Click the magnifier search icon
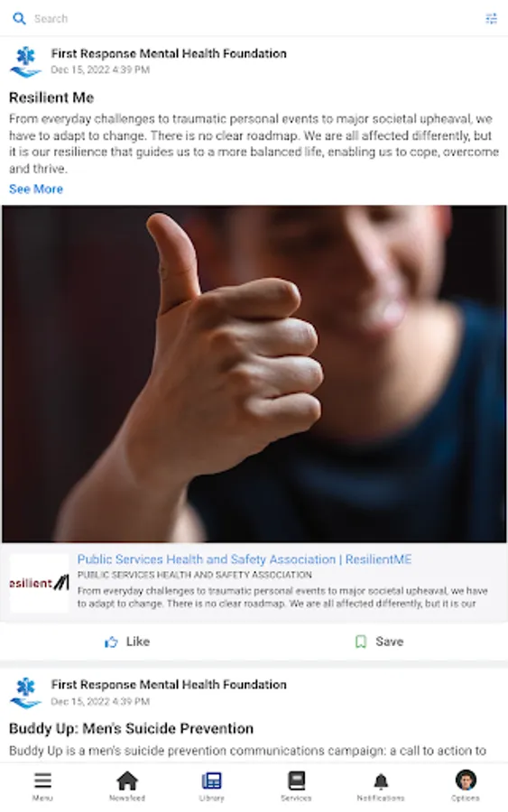This screenshot has width=508, height=812. (x=19, y=19)
